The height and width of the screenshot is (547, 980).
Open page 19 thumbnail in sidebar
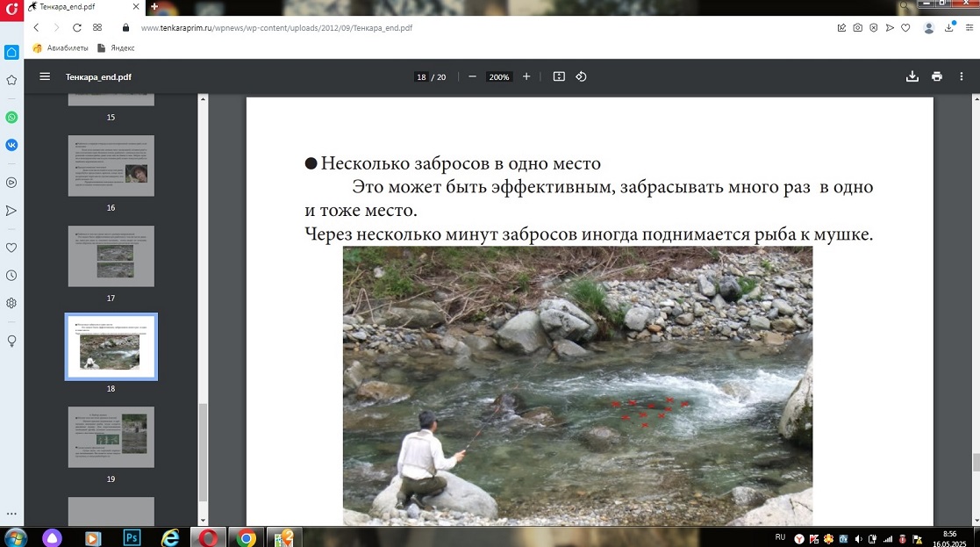[111, 437]
